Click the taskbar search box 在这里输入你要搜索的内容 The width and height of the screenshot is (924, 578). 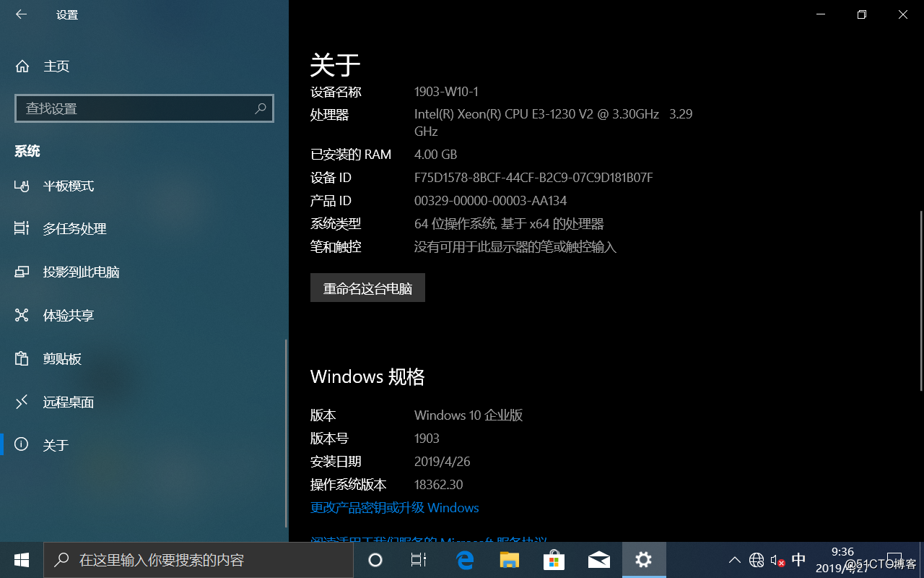199,560
